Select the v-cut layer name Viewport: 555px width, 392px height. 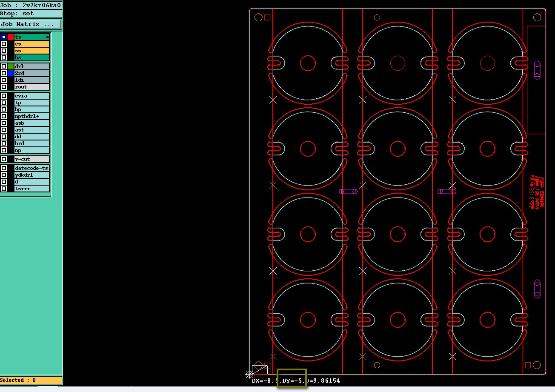pos(32,159)
